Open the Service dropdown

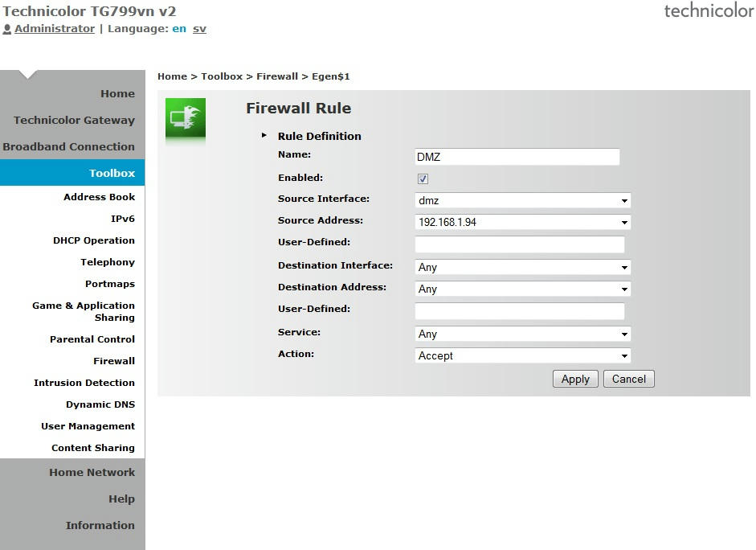522,335
